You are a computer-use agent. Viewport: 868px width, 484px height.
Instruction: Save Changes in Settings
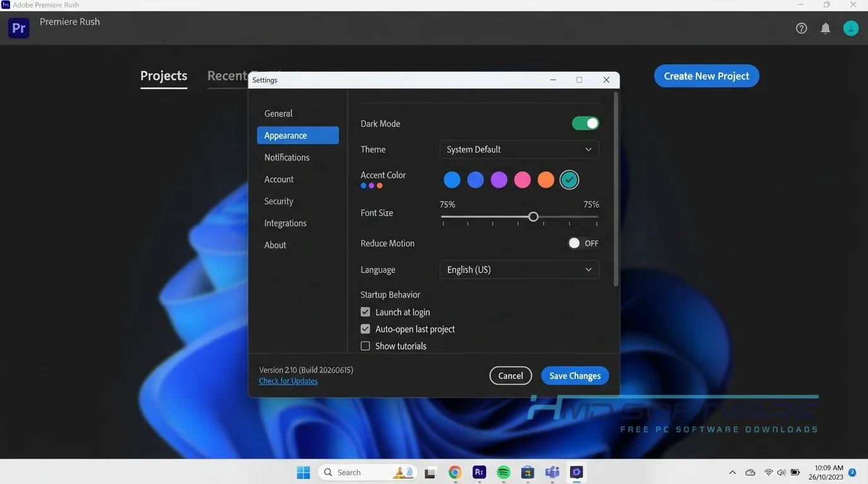point(575,376)
